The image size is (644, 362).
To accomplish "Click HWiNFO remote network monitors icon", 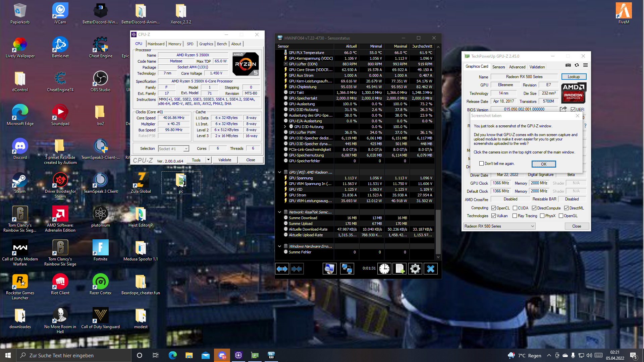I will (x=347, y=268).
